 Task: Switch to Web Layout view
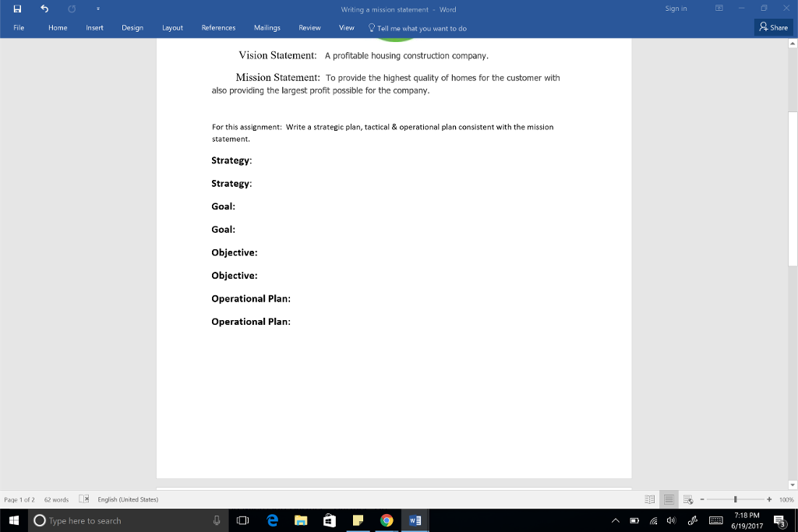coord(687,499)
